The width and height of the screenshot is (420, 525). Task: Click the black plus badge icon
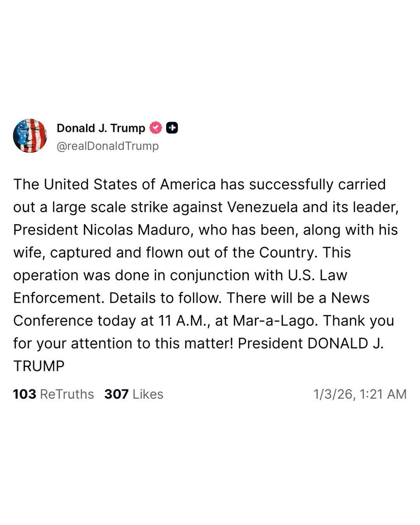[x=172, y=128]
